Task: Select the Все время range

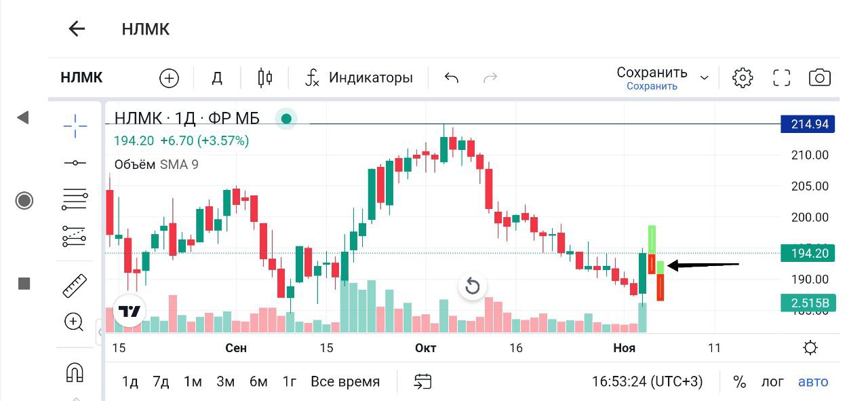Action: 345,381
